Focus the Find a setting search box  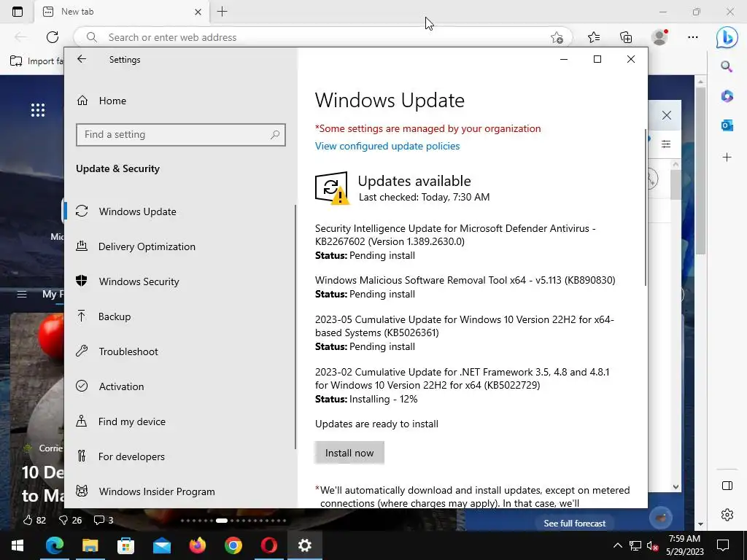pos(181,135)
